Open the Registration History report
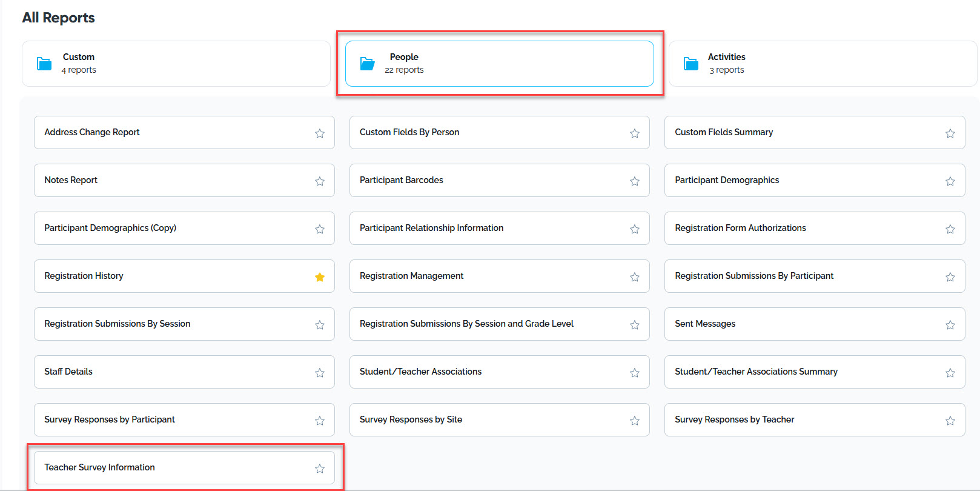 tap(184, 276)
